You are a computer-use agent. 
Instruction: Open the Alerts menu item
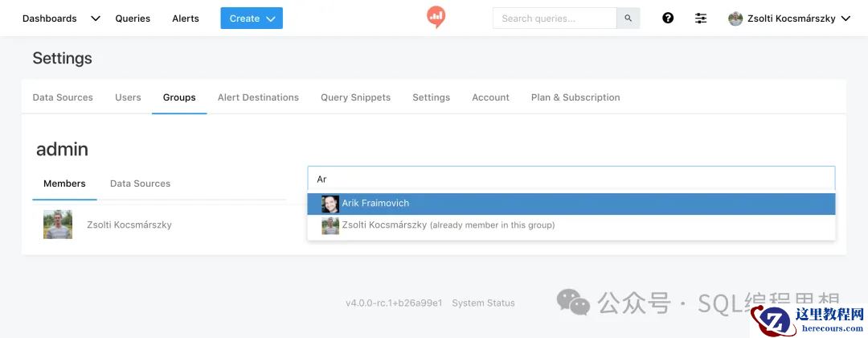pos(186,19)
